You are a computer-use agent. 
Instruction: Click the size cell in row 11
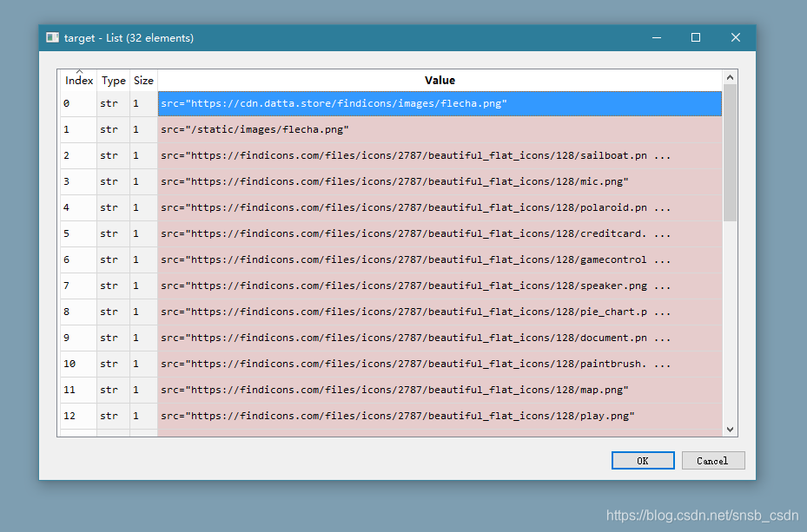coord(143,391)
